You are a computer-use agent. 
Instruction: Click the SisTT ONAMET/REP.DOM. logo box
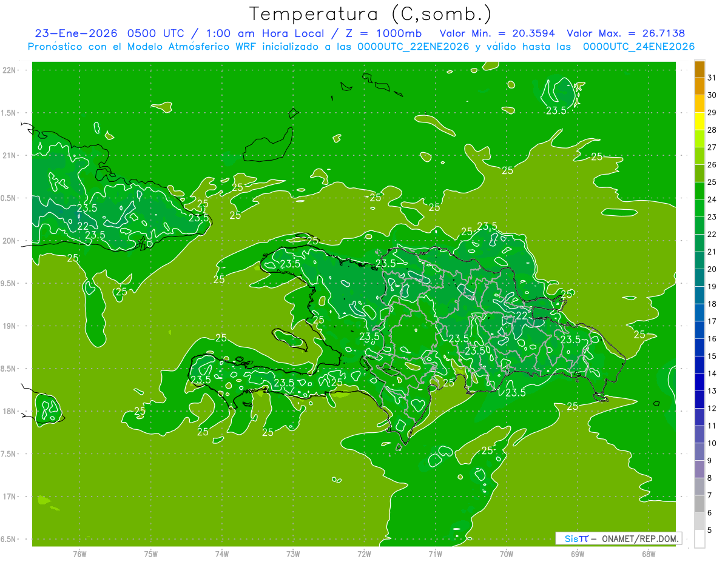tap(618, 538)
